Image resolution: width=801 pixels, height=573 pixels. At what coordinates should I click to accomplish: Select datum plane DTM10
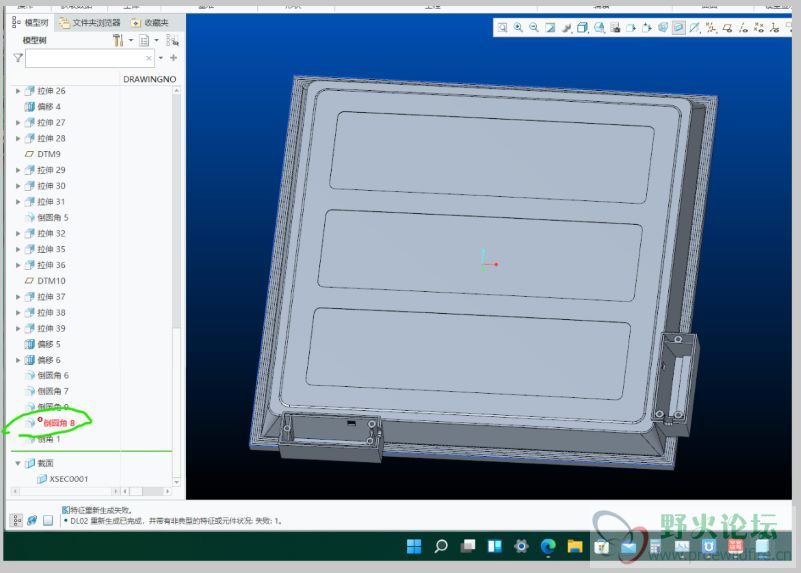point(45,281)
